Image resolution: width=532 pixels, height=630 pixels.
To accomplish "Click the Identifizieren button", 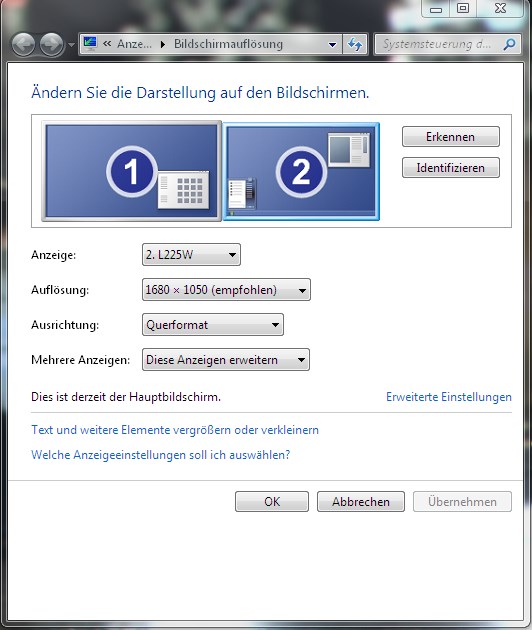I will pos(450,168).
